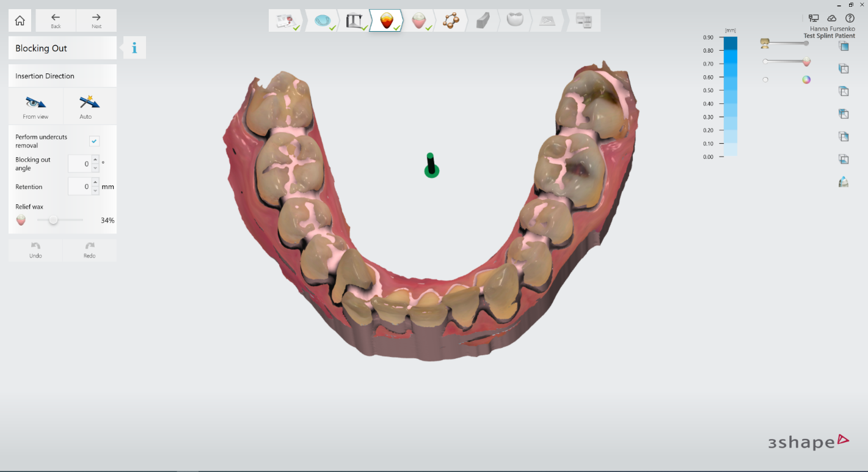Set insertion direction From view
The height and width of the screenshot is (472, 868).
35,106
